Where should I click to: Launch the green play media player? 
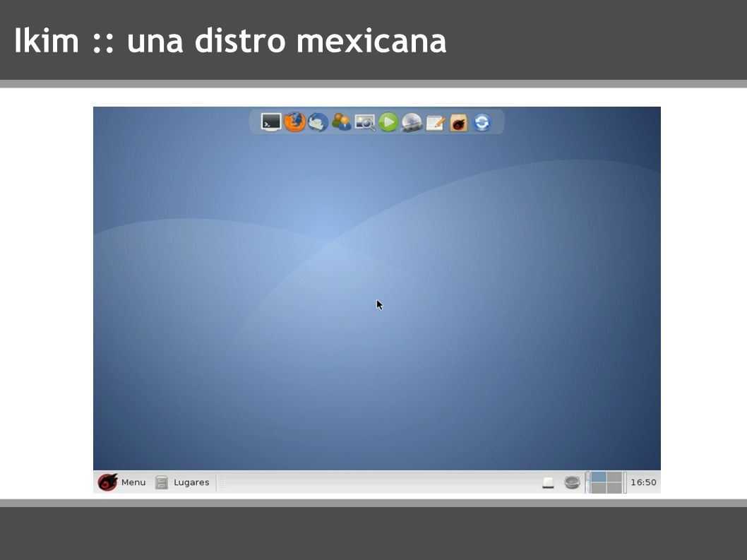(388, 122)
